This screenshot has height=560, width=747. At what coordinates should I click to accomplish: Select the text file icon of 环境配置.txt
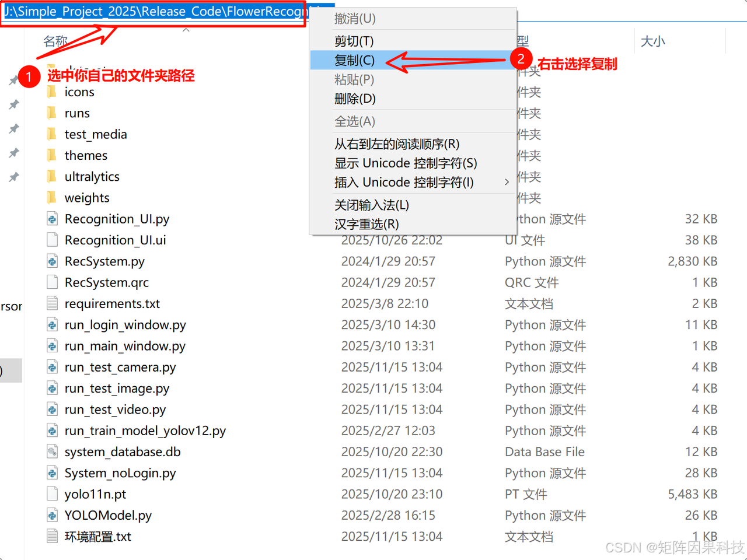(53, 536)
